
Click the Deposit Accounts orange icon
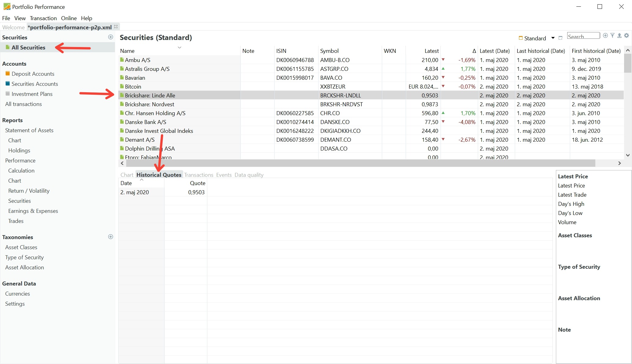pos(8,73)
